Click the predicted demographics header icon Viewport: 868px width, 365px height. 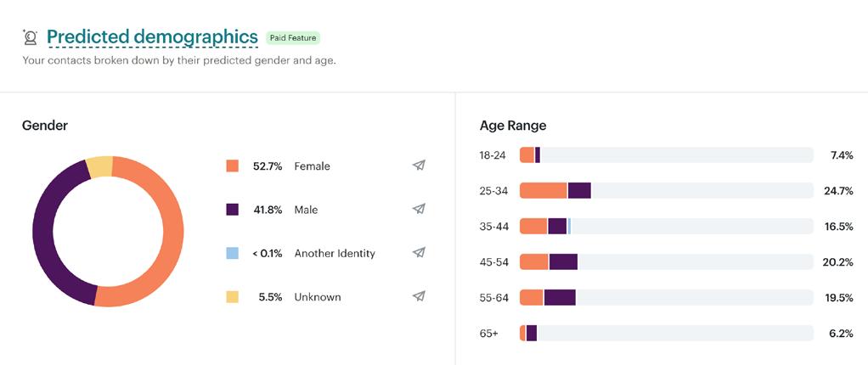click(31, 37)
